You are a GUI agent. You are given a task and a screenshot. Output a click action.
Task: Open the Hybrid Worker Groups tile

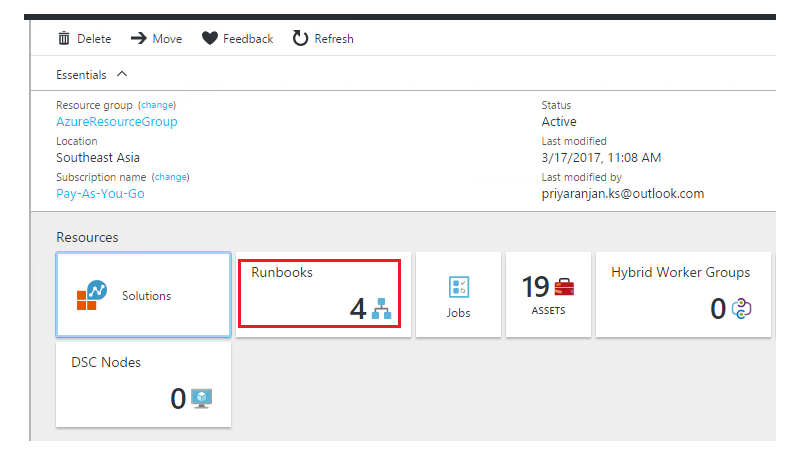pyautogui.click(x=683, y=295)
